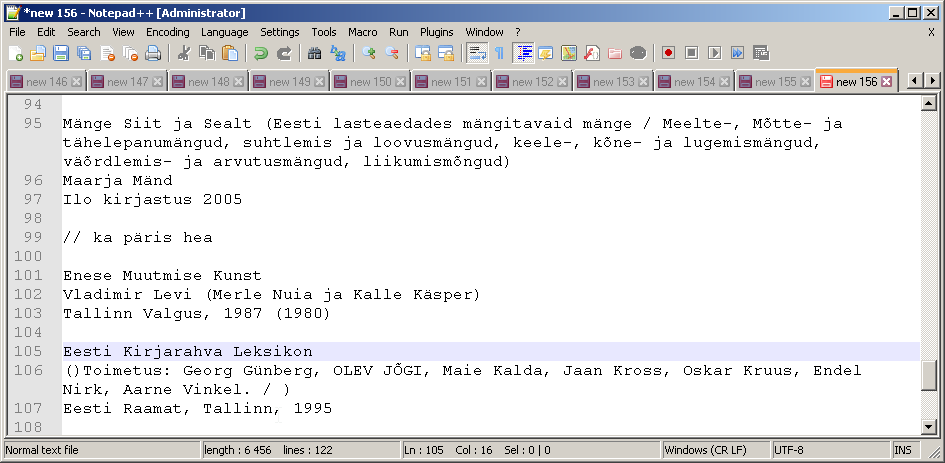Zoom in with the magnifier plus icon

pyautogui.click(x=369, y=53)
